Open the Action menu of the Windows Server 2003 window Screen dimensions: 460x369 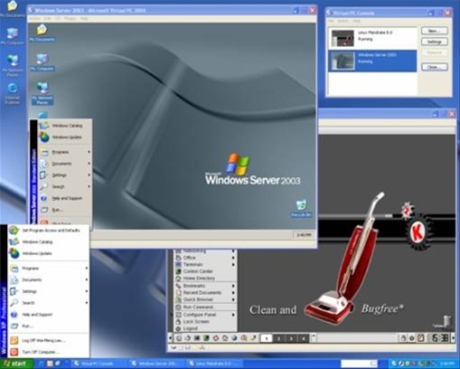pos(35,19)
